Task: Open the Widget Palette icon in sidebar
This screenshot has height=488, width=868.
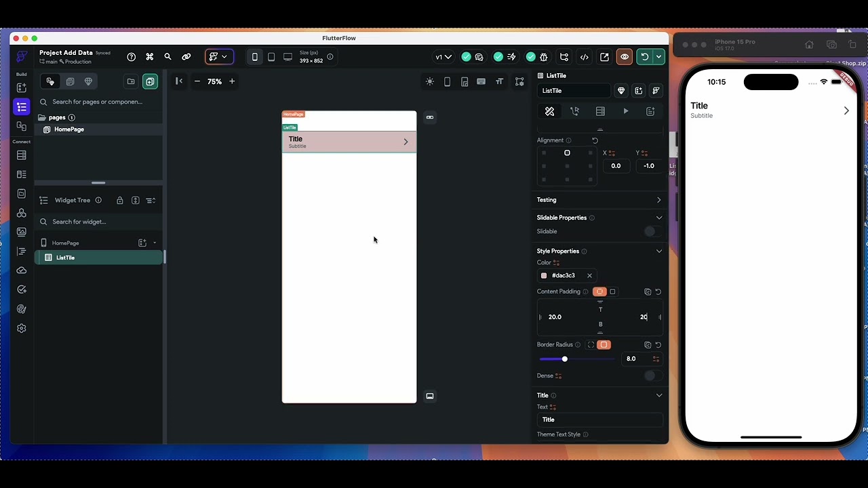Action: 22,87
